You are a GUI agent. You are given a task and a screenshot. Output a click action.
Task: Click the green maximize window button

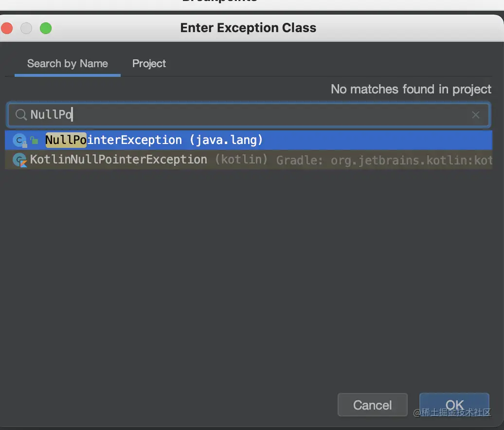[46, 28]
